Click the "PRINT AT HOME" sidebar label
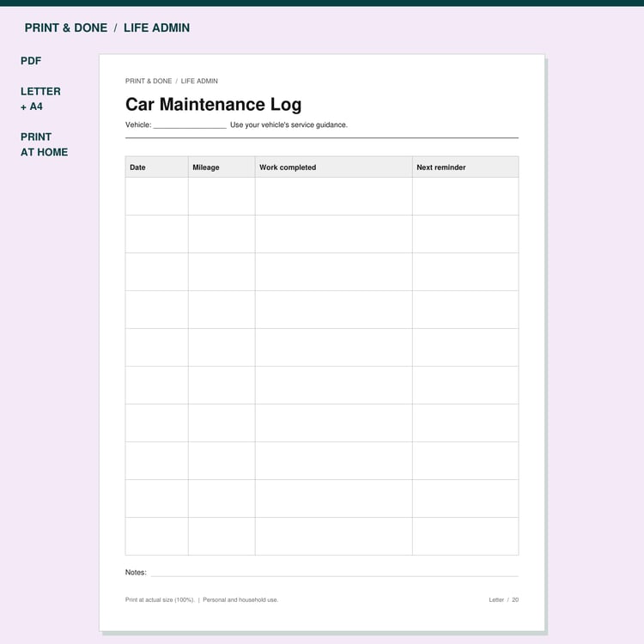This screenshot has height=644, width=644. point(45,144)
